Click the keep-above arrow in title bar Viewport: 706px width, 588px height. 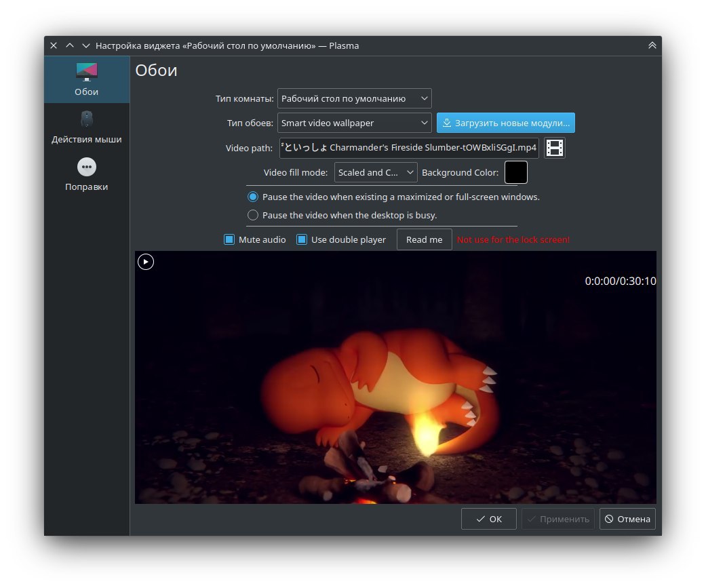[652, 45]
